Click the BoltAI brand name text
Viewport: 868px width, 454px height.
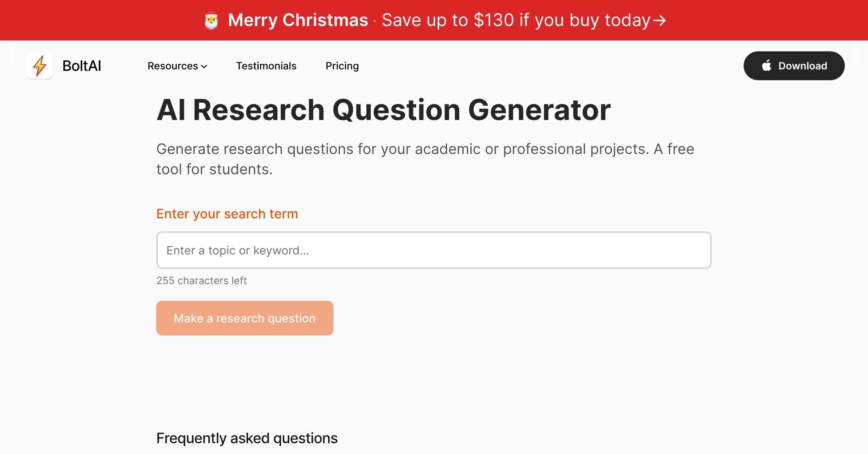[x=82, y=66]
